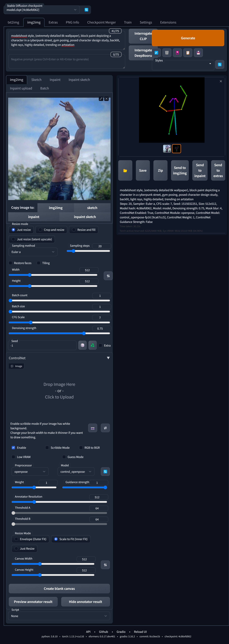This screenshot has height=644, width=229.
Task: Switch to txt2img tab
Action: coord(13,22)
